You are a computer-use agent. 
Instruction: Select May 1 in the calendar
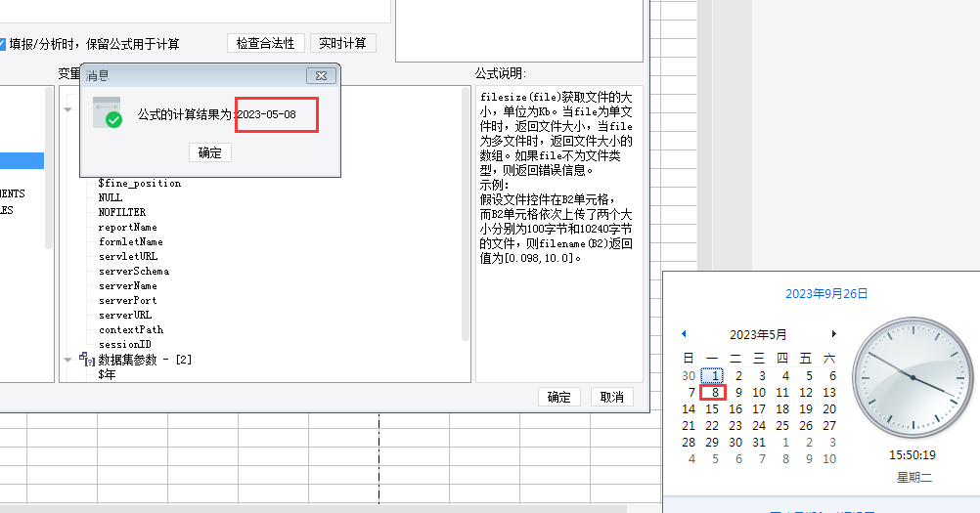pyautogui.click(x=712, y=375)
